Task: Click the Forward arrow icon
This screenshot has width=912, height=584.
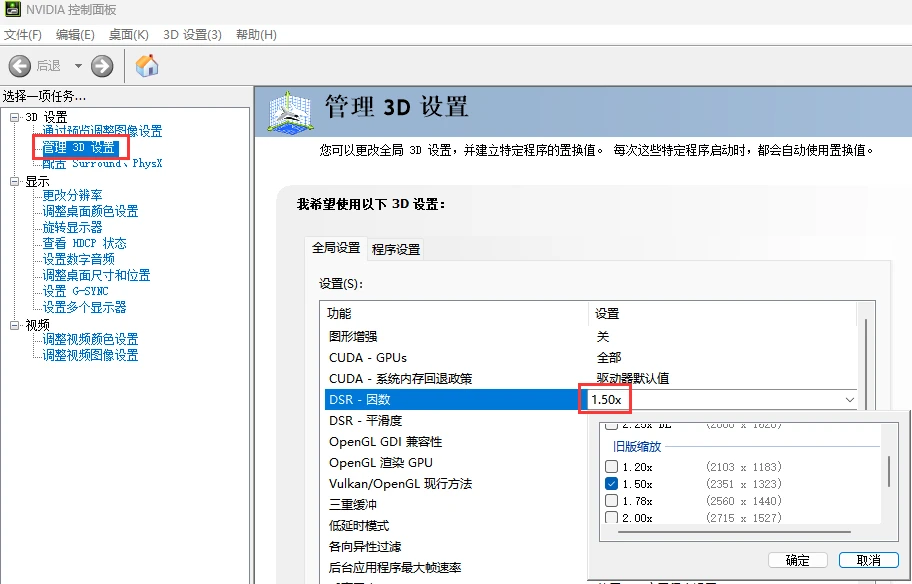Action: pyautogui.click(x=102, y=66)
